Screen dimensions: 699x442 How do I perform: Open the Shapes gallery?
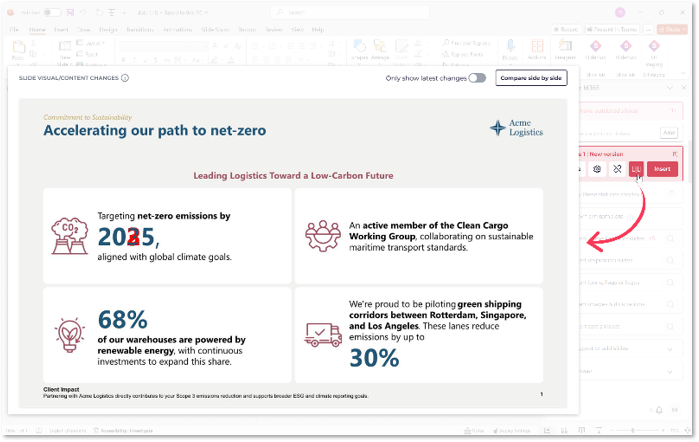click(x=359, y=50)
